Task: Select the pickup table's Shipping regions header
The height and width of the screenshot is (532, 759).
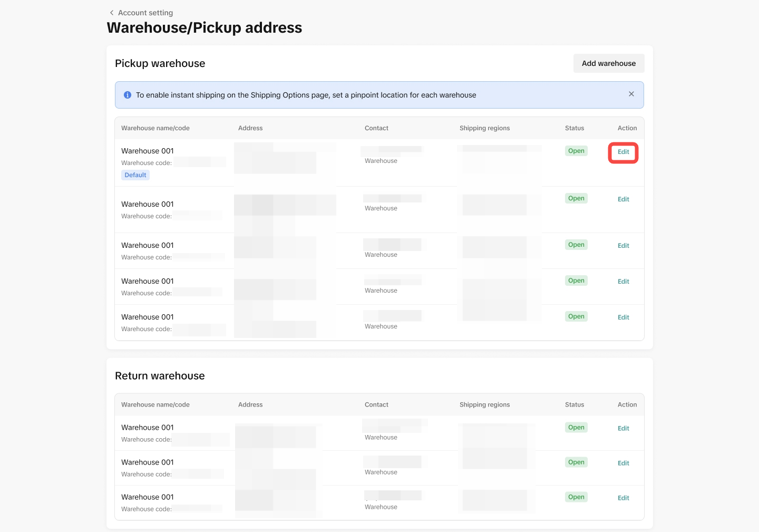Action: coord(484,128)
